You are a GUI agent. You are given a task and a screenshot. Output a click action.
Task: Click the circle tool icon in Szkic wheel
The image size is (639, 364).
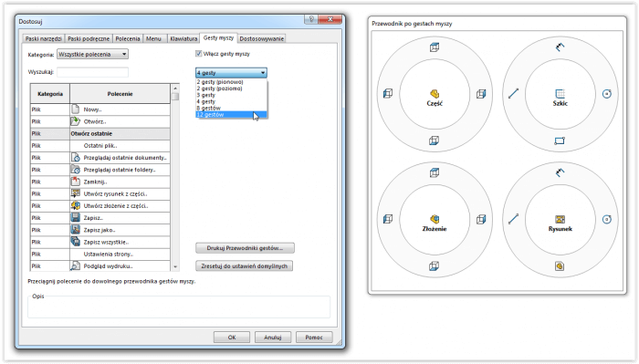[x=607, y=94]
